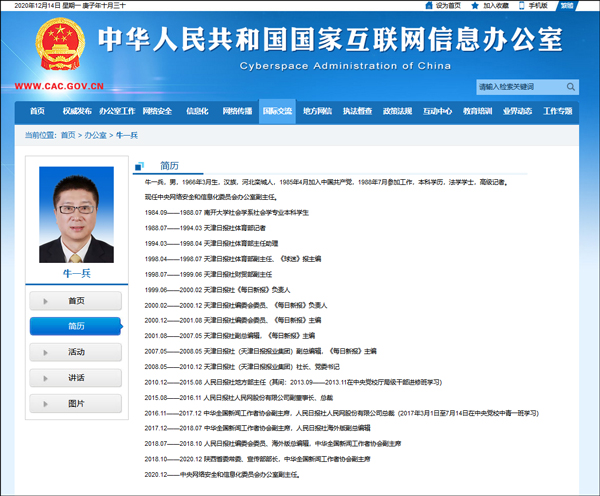This screenshot has height=496, width=600.
Task: Click the portrait photo thumbnail
Action: (x=76, y=215)
